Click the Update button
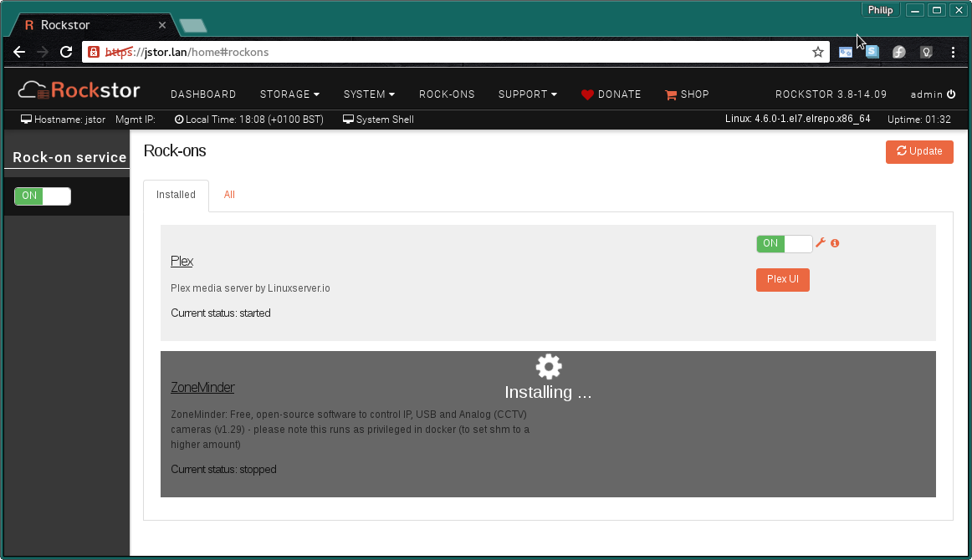The image size is (972, 560). click(919, 152)
